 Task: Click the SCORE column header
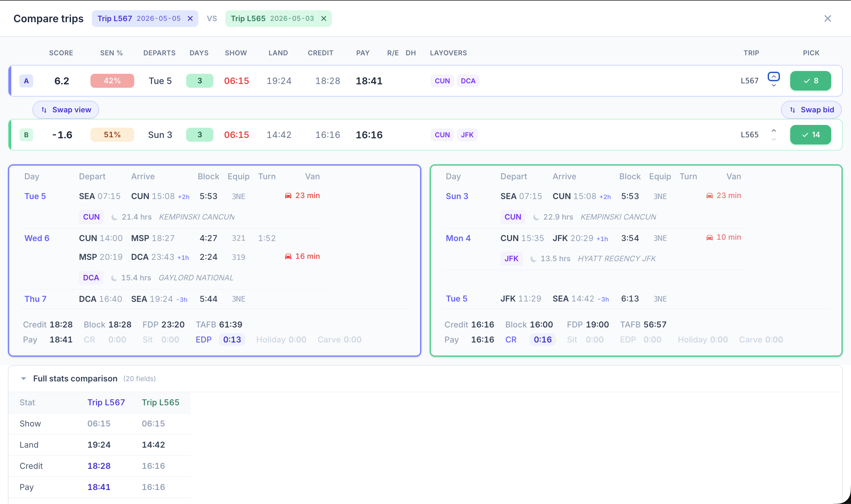61,53
